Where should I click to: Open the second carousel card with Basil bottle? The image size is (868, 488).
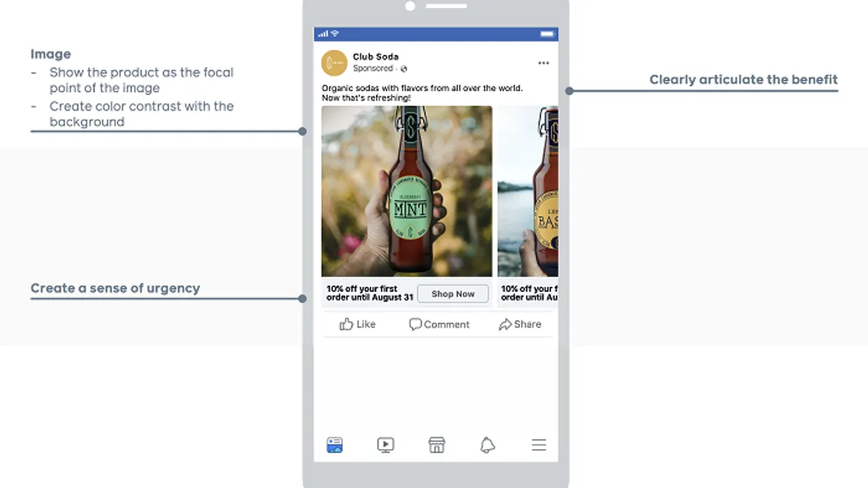click(x=528, y=191)
